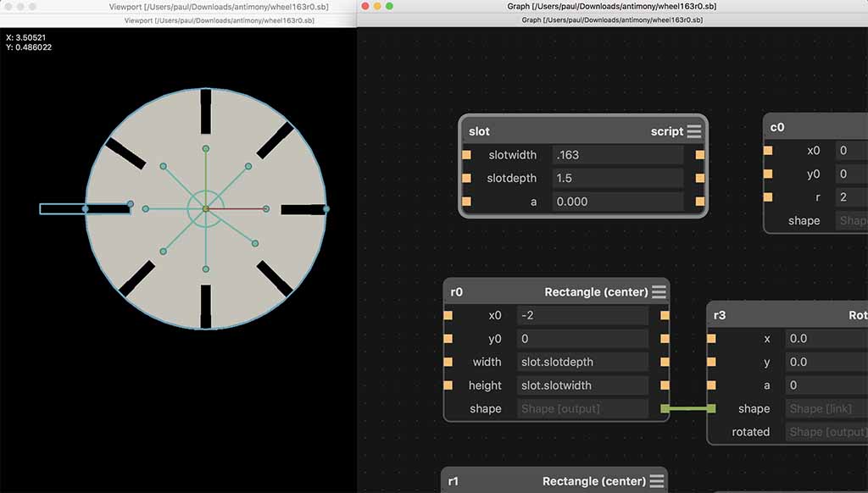The image size is (868, 493).
Task: Click the 'a' input port on r3 node
Action: pyautogui.click(x=711, y=385)
